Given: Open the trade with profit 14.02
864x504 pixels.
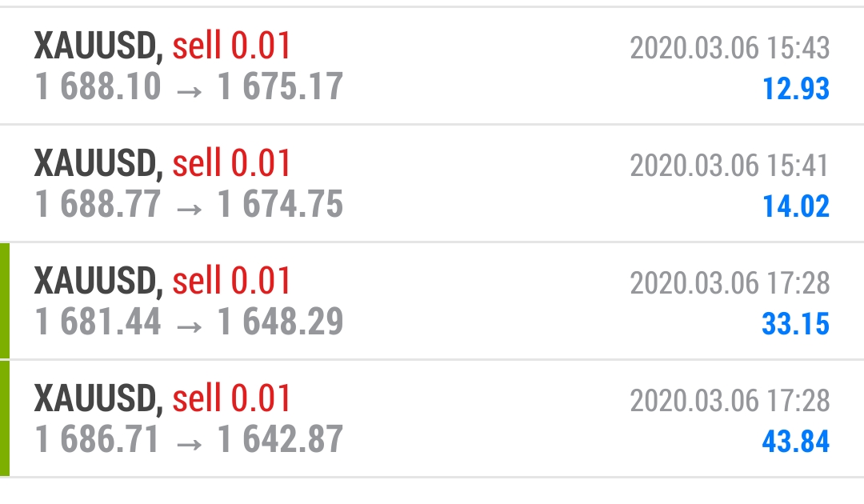Looking at the screenshot, I should tap(432, 183).
